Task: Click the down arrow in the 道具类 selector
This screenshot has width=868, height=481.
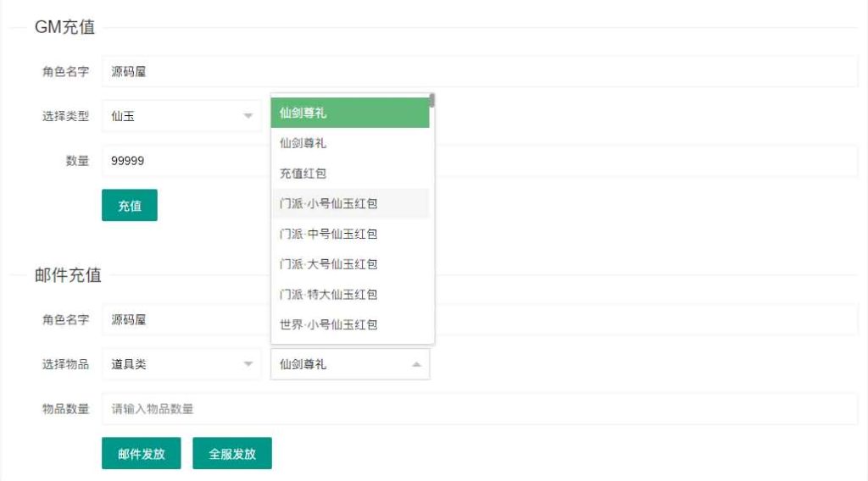Action: click(248, 364)
